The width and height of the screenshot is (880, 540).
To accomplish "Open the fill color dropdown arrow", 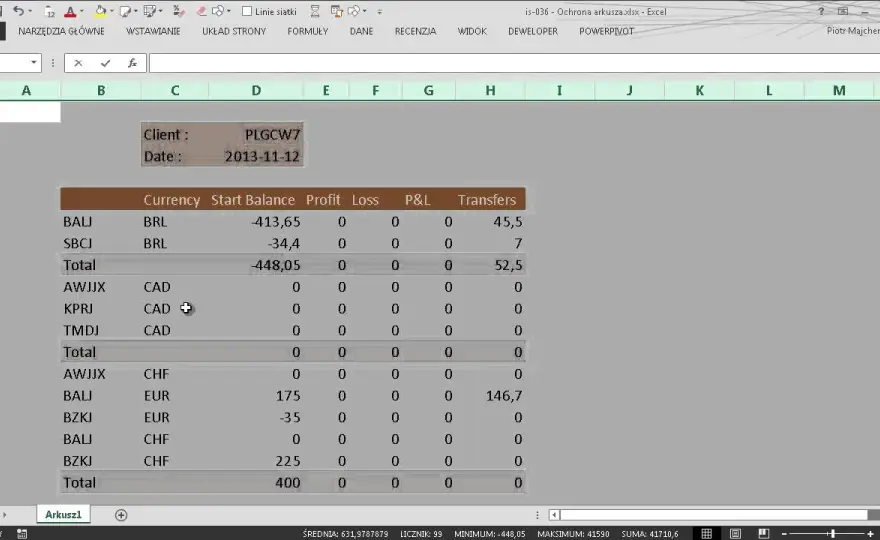I will pyautogui.click(x=112, y=11).
